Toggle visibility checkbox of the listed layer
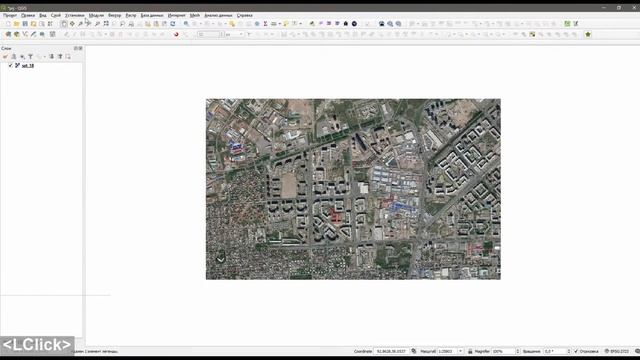 pyautogui.click(x=11, y=65)
